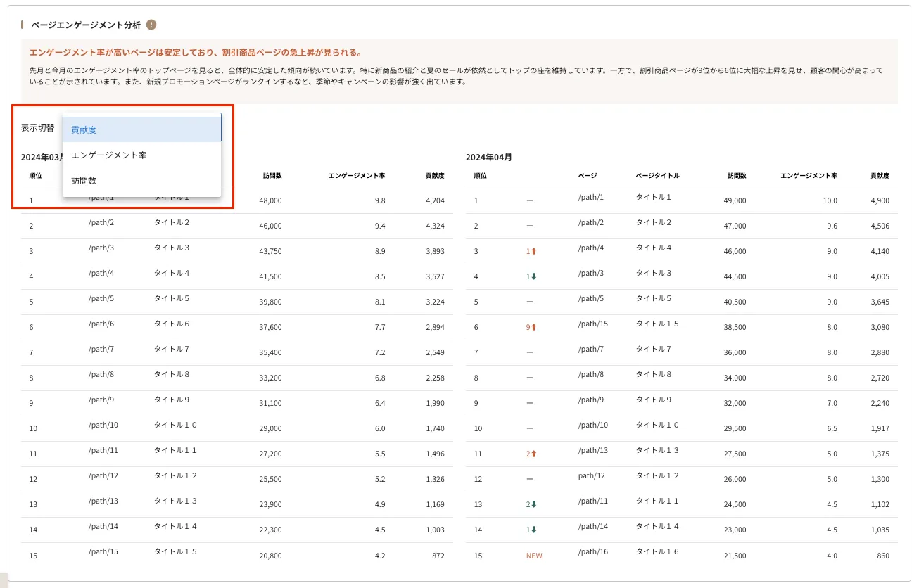Click the 2 down-arrow indicator in rank 13 row
The height and width of the screenshot is (588, 919).
pyautogui.click(x=531, y=504)
